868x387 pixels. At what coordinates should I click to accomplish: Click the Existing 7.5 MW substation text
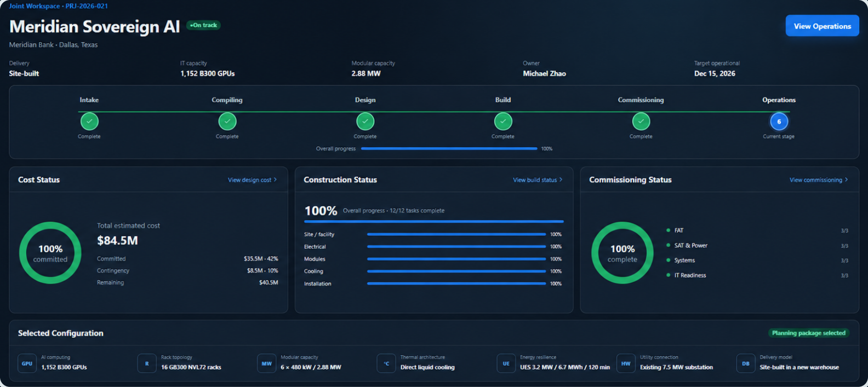676,367
